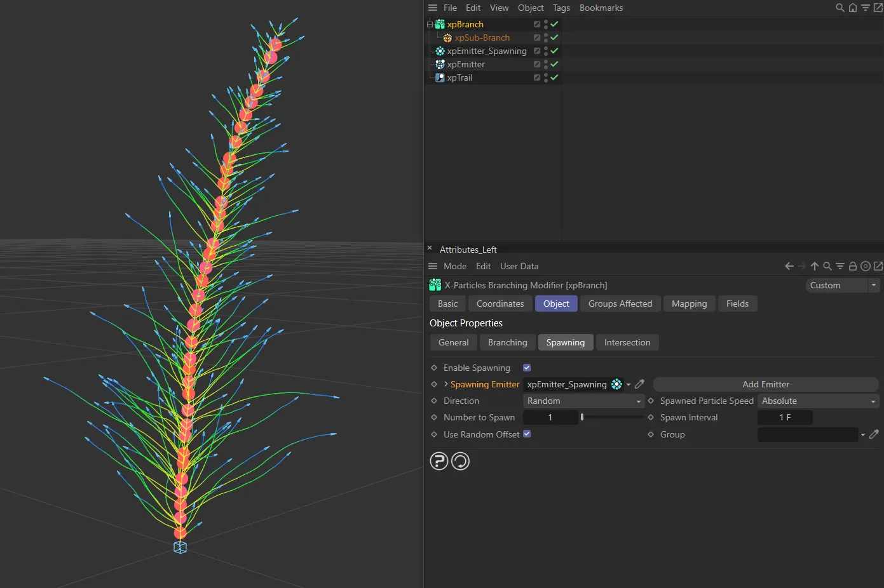Disable the Use Random Offset checkbox

click(x=526, y=434)
